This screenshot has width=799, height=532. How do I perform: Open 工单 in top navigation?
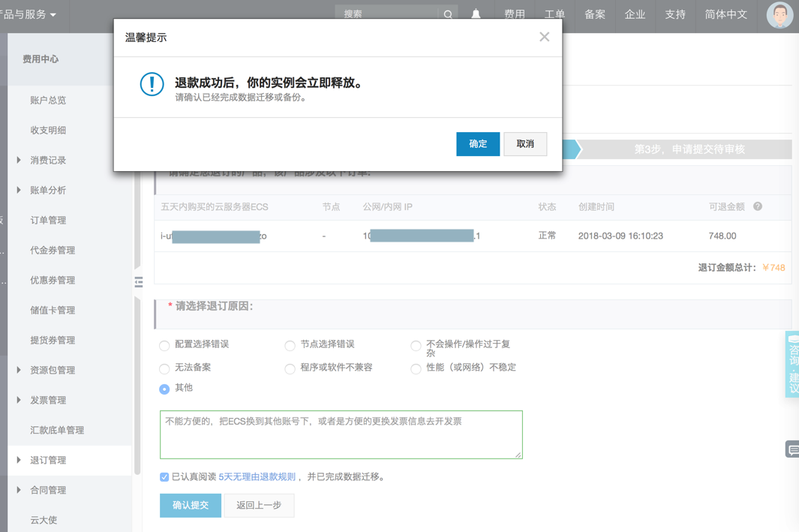click(x=554, y=14)
